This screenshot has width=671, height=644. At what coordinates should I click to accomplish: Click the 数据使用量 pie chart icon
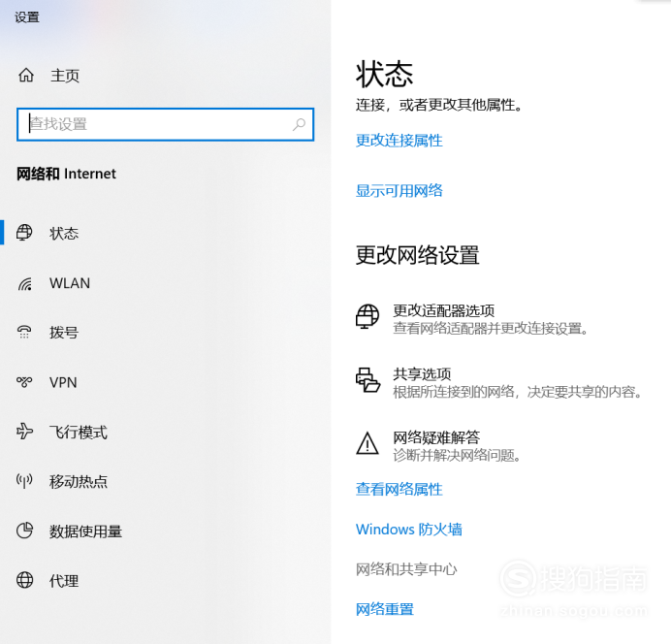tap(24, 531)
